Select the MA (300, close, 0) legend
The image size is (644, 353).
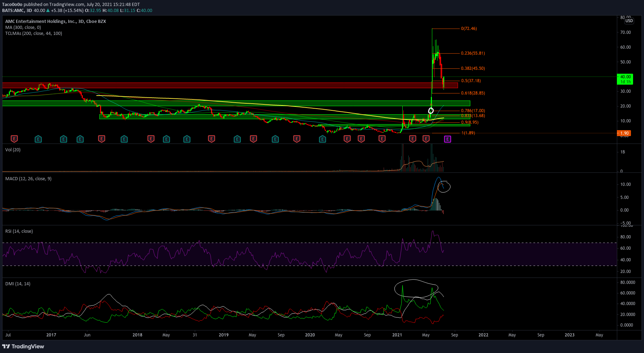[23, 27]
